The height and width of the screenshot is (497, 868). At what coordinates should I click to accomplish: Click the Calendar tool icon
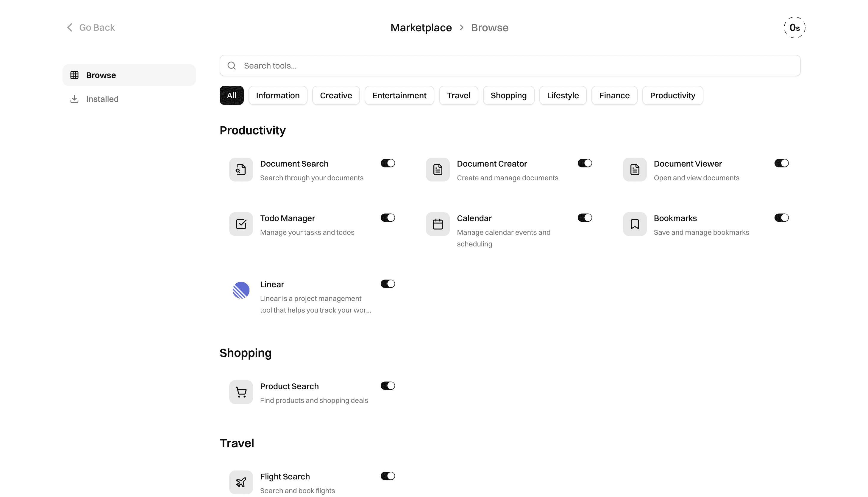438,224
